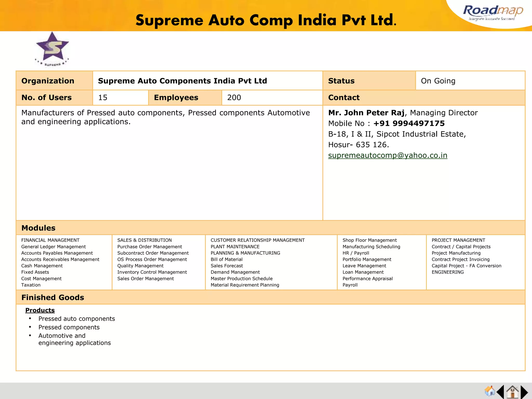Click address line B-18 Sipcot Industrial Estate

tap(397, 134)
